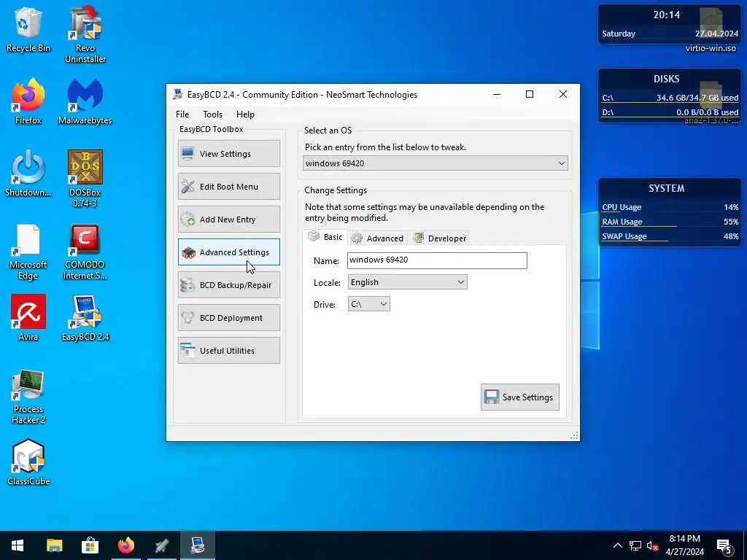This screenshot has width=747, height=560.
Task: Select Malwarebytes desktop icon
Action: 85,101
